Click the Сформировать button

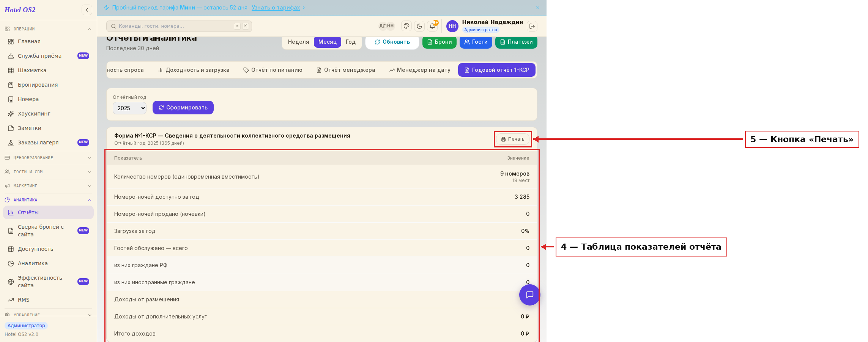pyautogui.click(x=183, y=108)
